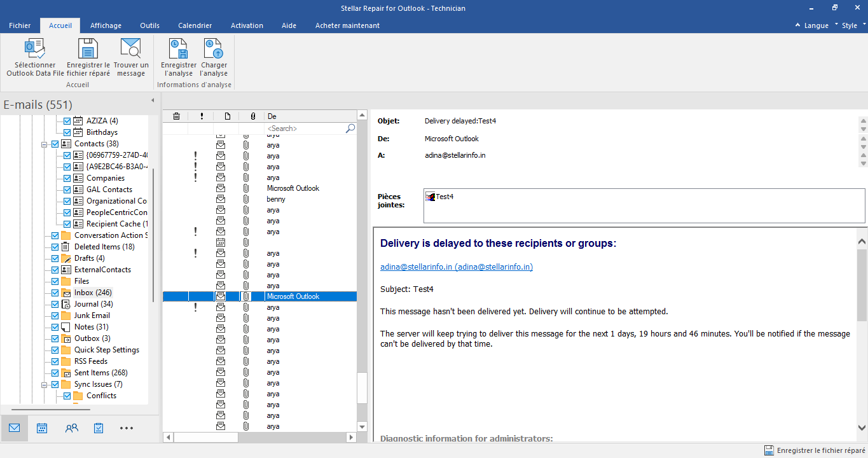
Task: Select Quick Step Settings folder
Action: point(107,350)
